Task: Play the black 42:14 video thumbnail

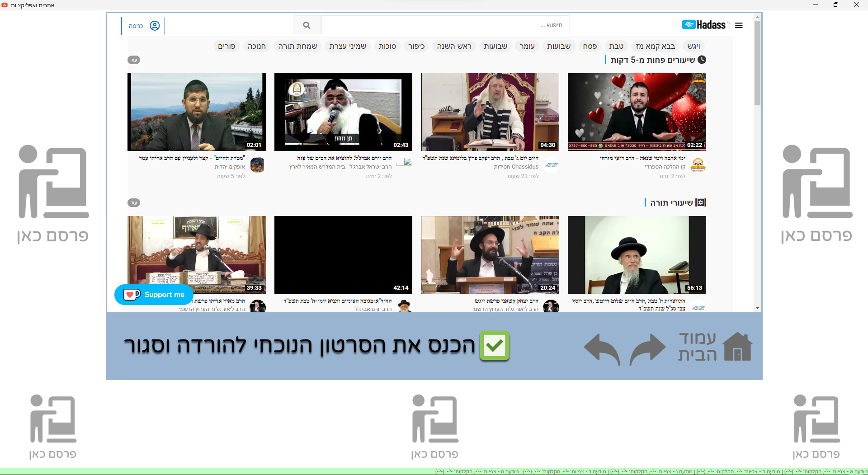Action: click(x=343, y=255)
